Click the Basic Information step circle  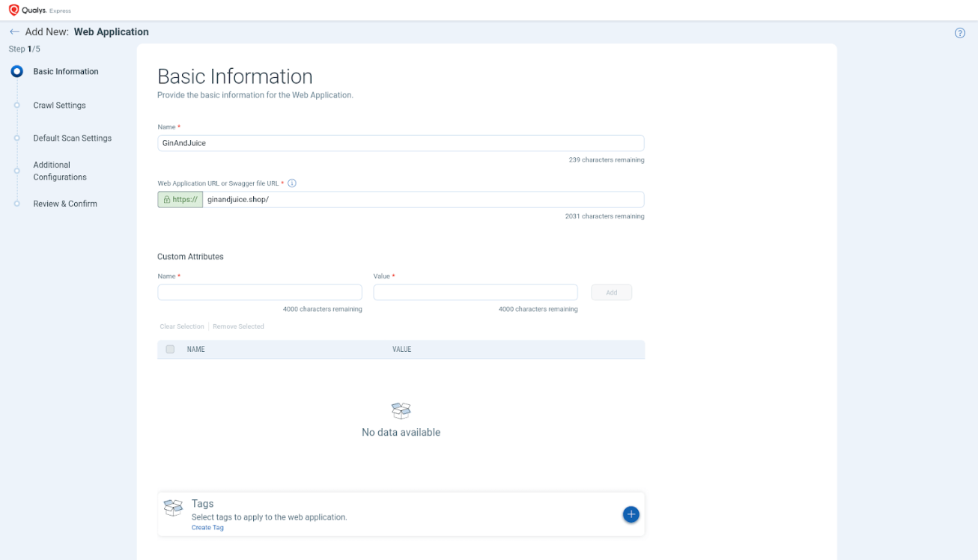pos(17,72)
